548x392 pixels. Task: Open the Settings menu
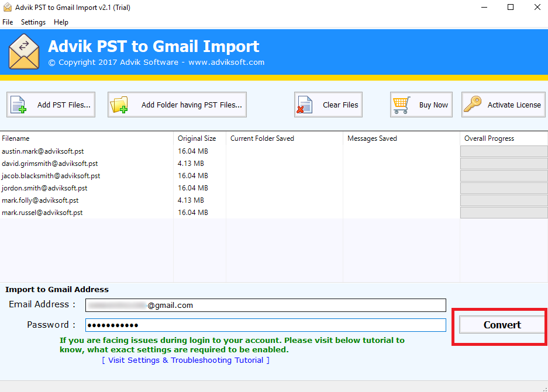33,22
